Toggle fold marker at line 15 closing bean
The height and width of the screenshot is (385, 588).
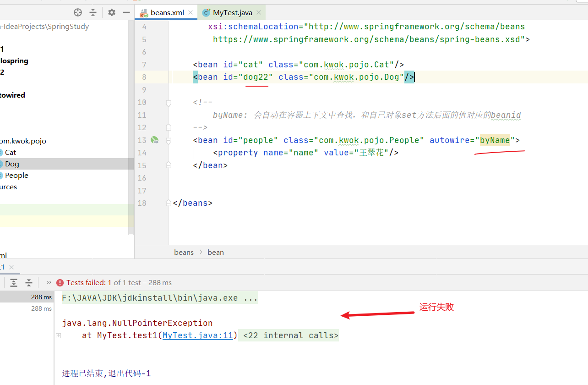pos(169,165)
